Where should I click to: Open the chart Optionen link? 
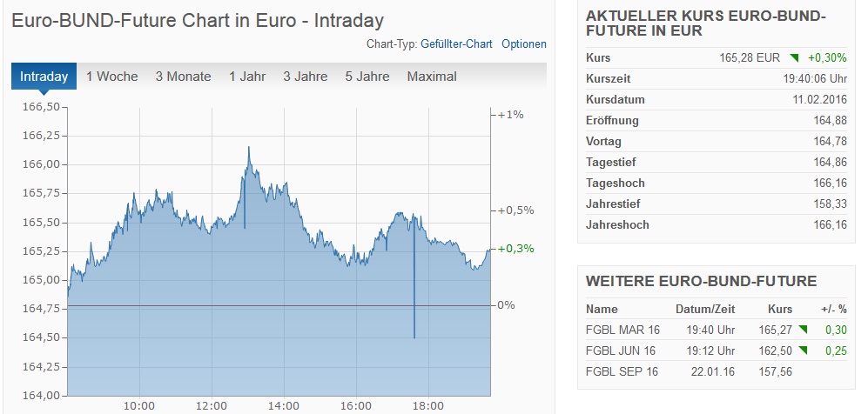pyautogui.click(x=524, y=44)
